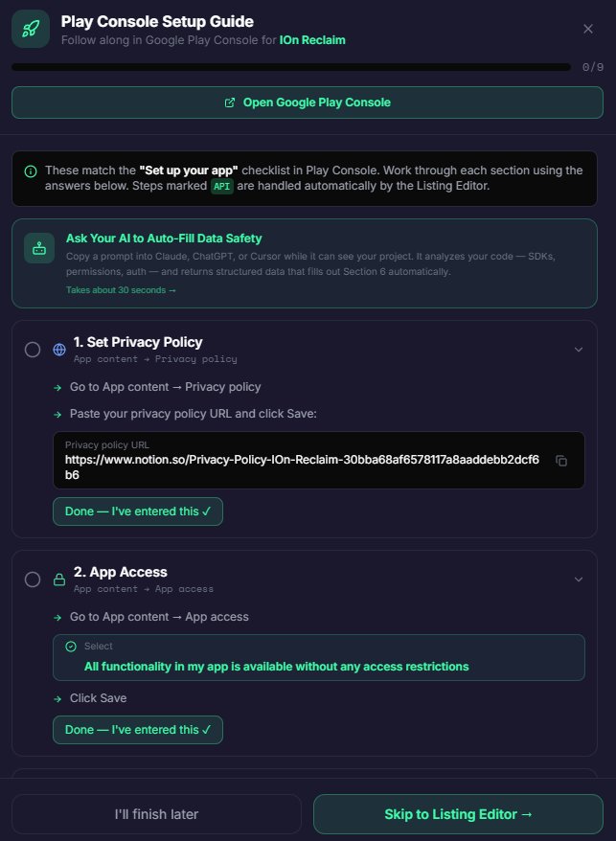Collapse the Set Privacy Policy section

[578, 350]
